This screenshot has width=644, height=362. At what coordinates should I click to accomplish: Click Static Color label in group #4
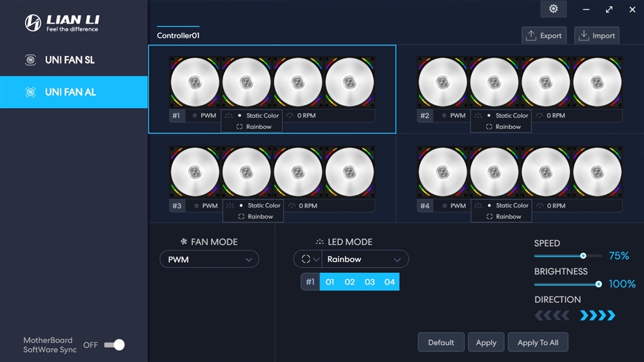[x=512, y=206]
